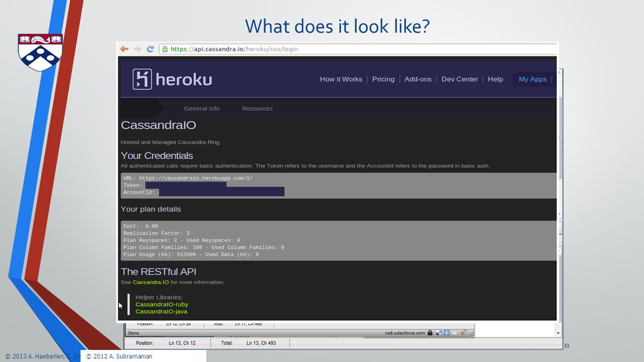The height and width of the screenshot is (362, 644).
Task: Click the Penn shield logo
Action: (40, 52)
